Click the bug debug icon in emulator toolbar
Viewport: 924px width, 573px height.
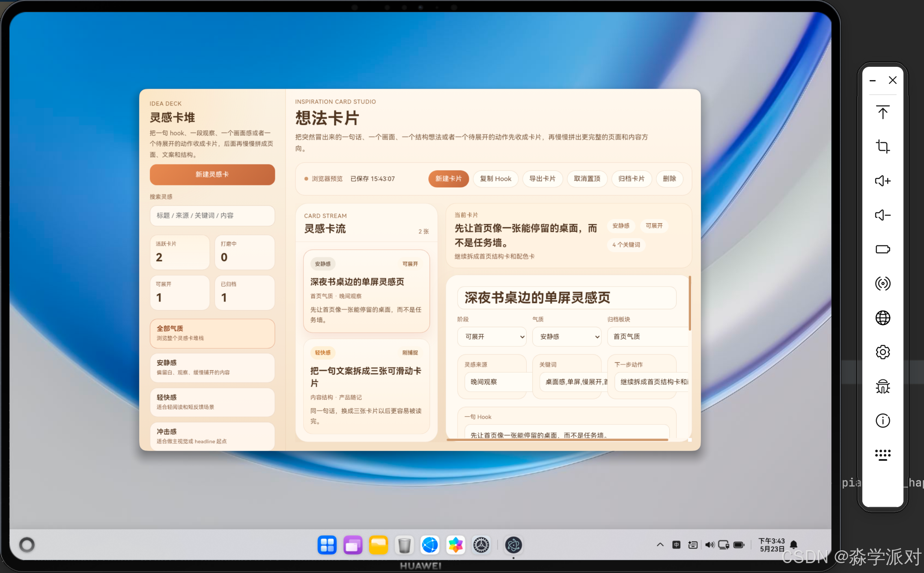click(882, 386)
